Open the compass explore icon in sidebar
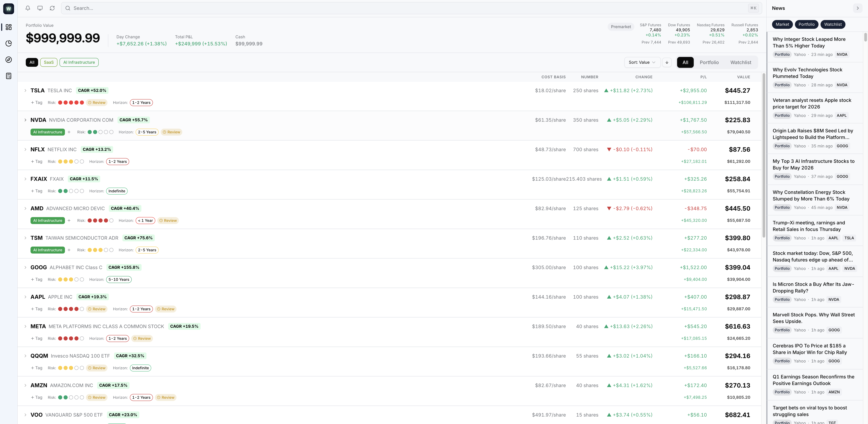 (x=9, y=60)
